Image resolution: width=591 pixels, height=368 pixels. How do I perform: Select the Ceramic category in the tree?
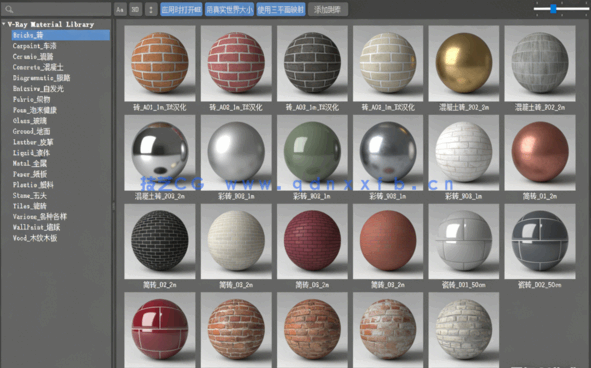tap(33, 57)
